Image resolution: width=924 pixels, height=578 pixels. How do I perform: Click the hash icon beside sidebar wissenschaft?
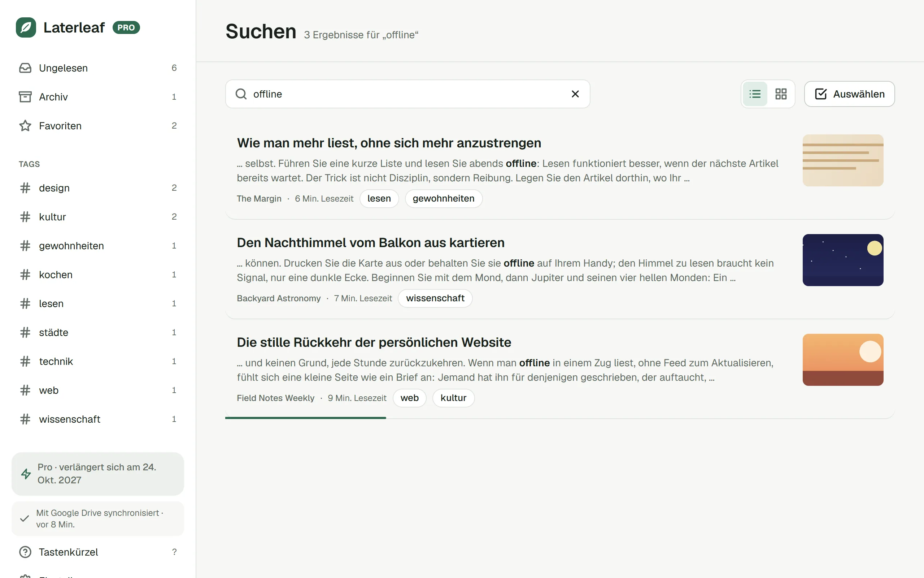(x=25, y=419)
